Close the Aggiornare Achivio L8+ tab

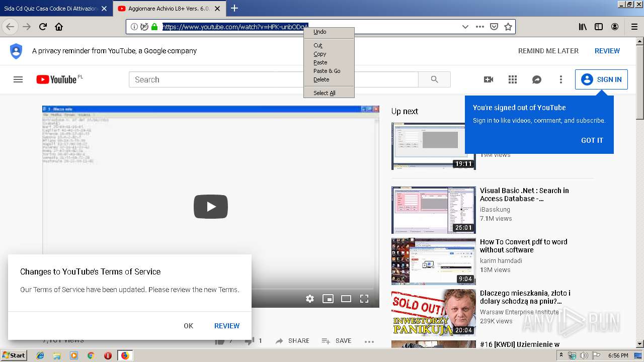tap(217, 9)
